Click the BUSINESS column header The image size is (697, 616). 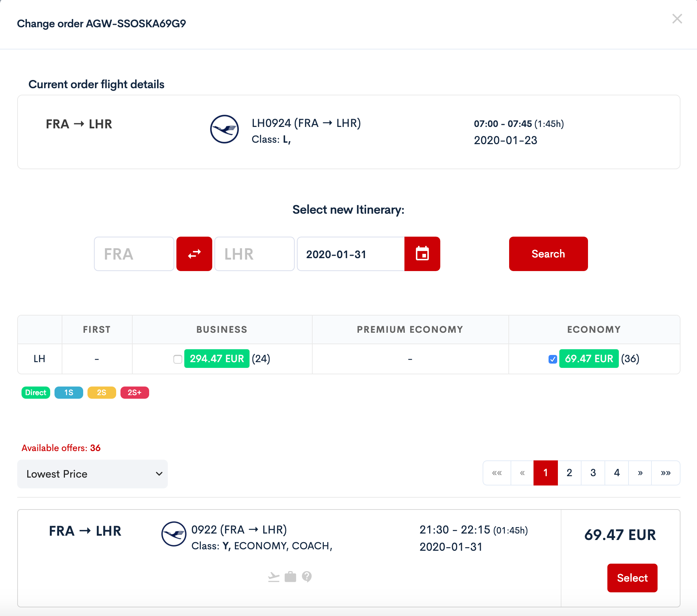(222, 330)
